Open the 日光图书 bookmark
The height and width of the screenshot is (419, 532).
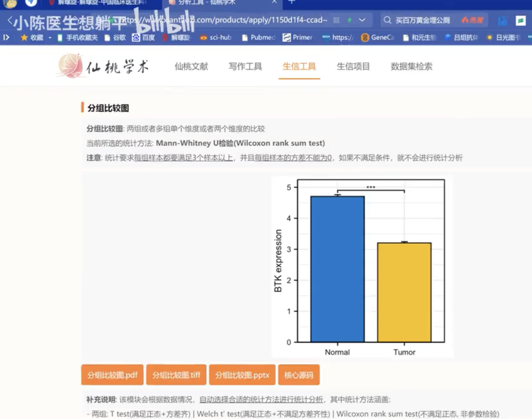[x=503, y=37]
